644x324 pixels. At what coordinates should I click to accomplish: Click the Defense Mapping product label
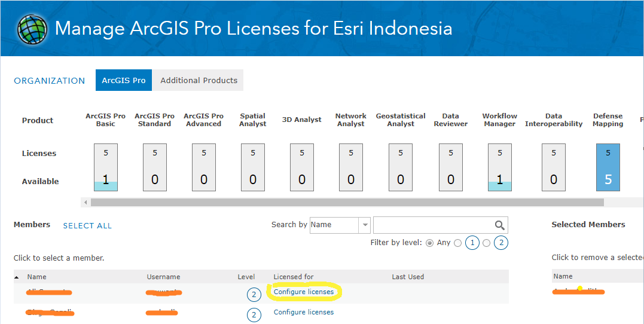608,120
